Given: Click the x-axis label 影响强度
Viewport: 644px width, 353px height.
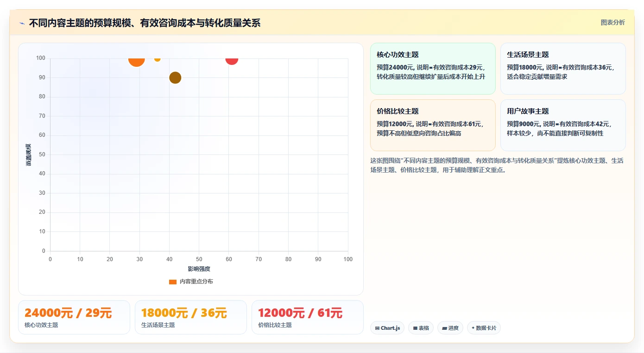Looking at the screenshot, I should [x=199, y=269].
